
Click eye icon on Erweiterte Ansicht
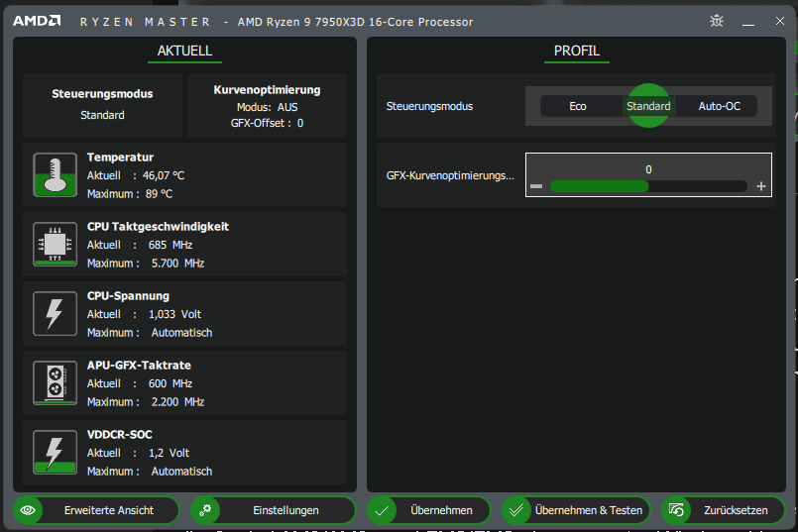pos(28,510)
